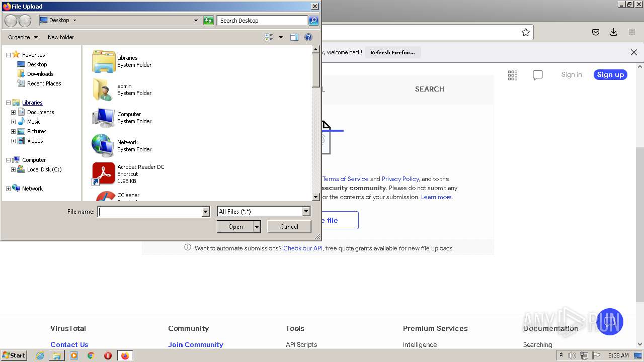
Task: Switch to the SEARCH tab on VirusTotal
Action: (x=430, y=89)
